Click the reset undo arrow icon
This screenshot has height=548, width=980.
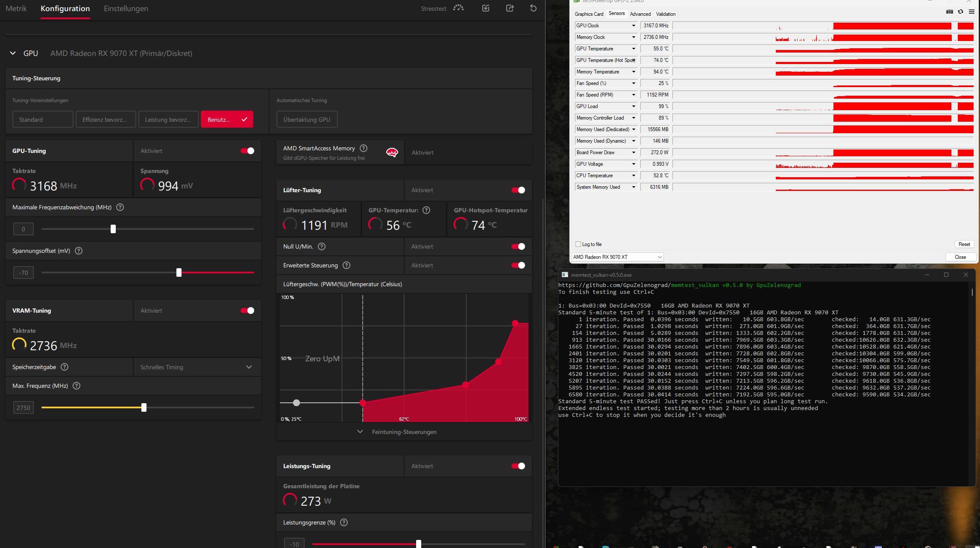pyautogui.click(x=533, y=8)
